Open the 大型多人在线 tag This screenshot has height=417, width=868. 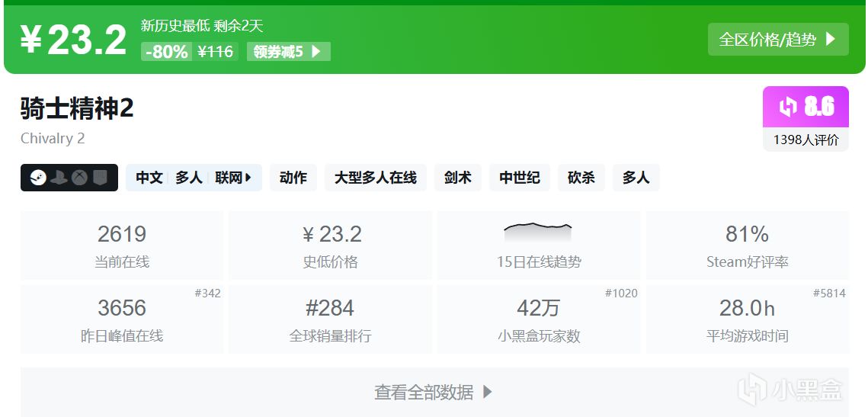pyautogui.click(x=376, y=178)
